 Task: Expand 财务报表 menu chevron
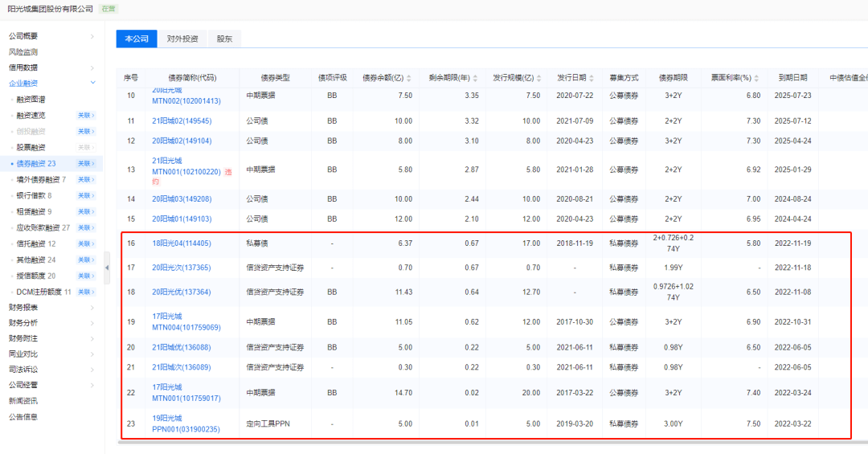(92, 308)
